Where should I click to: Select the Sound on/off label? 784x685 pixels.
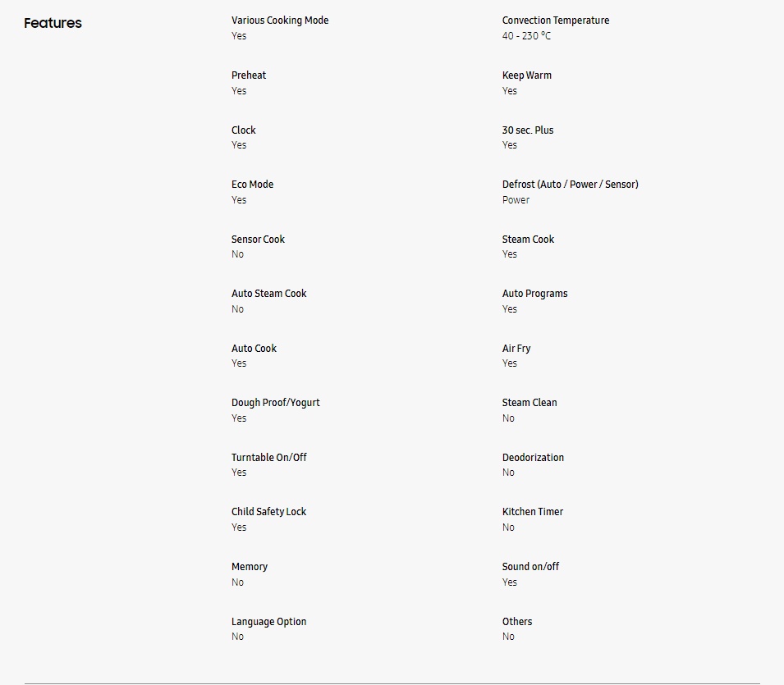pyautogui.click(x=530, y=567)
